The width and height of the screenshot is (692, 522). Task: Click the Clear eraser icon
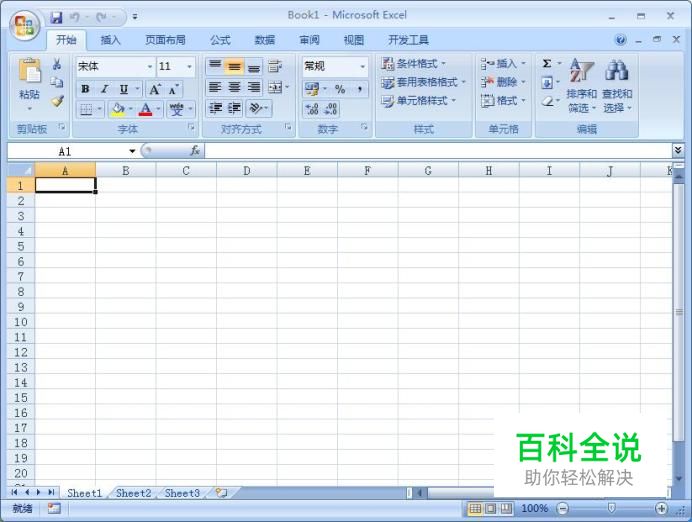pyautogui.click(x=547, y=102)
